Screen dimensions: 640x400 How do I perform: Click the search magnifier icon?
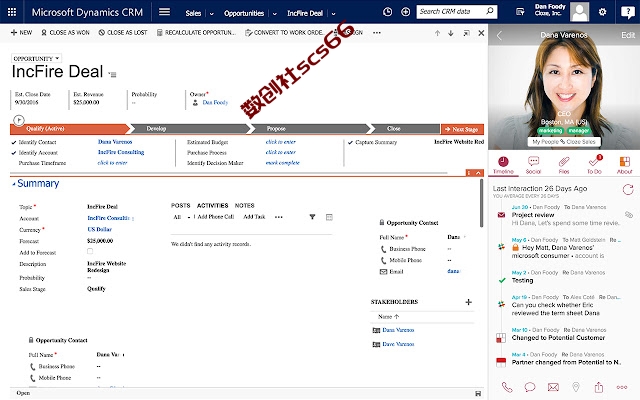[490, 11]
